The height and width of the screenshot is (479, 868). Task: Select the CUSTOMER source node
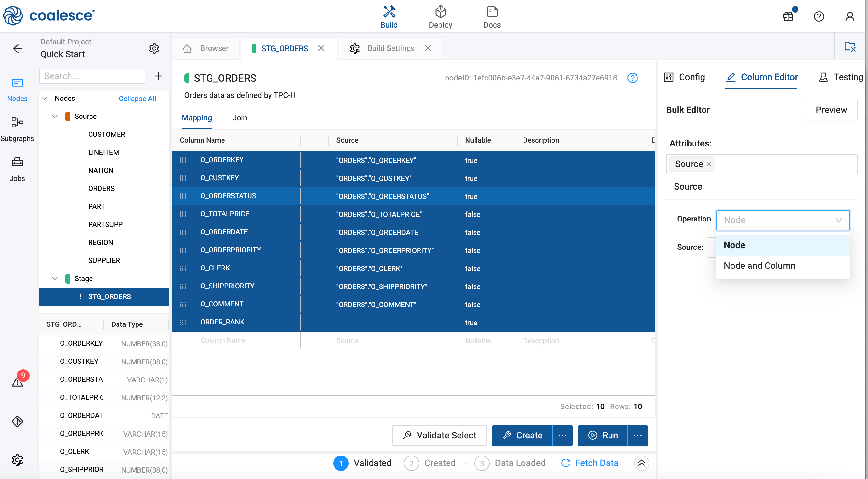point(107,135)
